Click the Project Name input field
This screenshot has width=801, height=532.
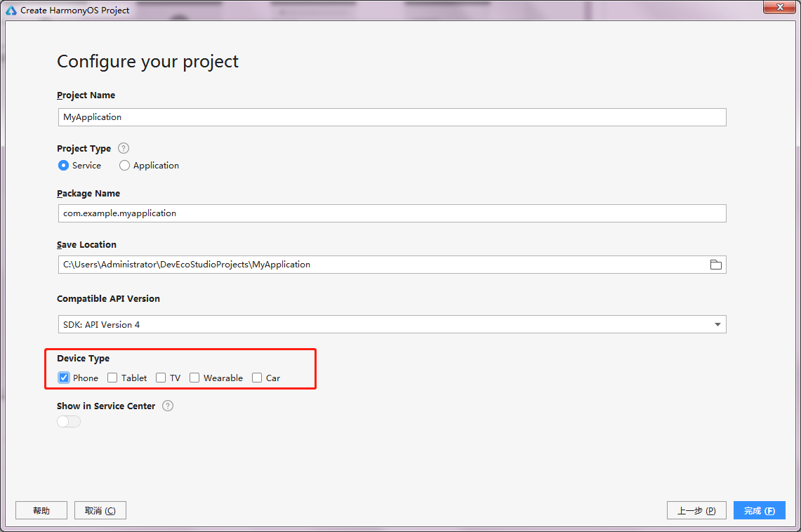point(392,117)
